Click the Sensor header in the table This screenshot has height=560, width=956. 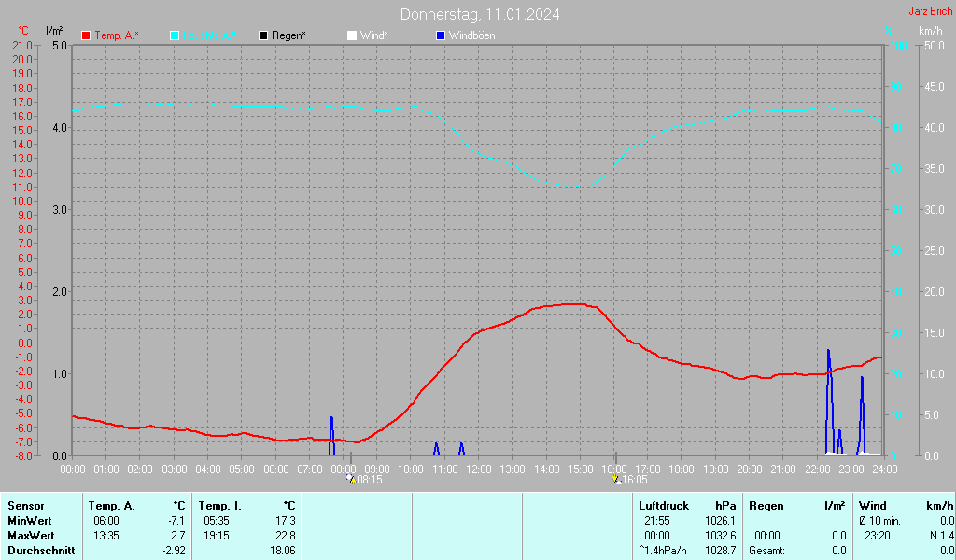click(x=26, y=506)
